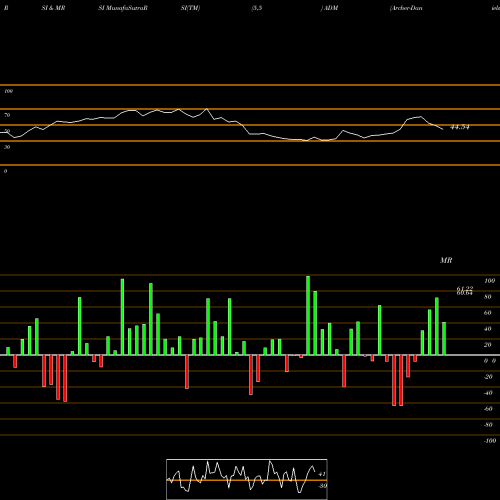Click the SI(TM) header label
Viewport: 500px width, 500px height.
tap(190, 8)
